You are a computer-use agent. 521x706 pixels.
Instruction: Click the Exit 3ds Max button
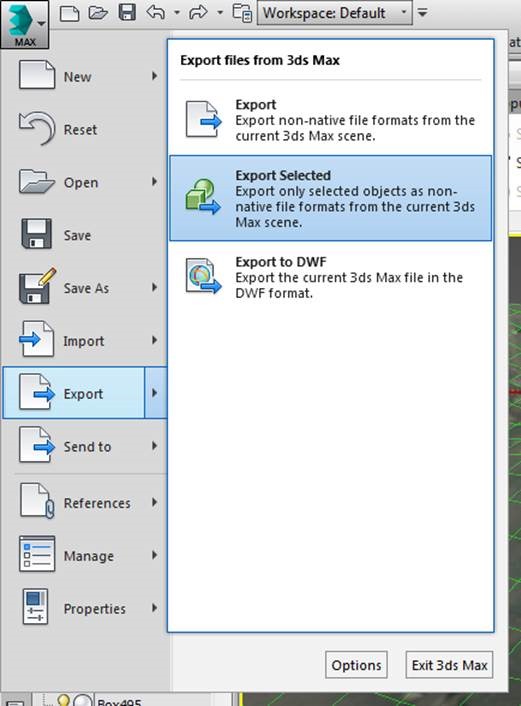click(x=449, y=665)
